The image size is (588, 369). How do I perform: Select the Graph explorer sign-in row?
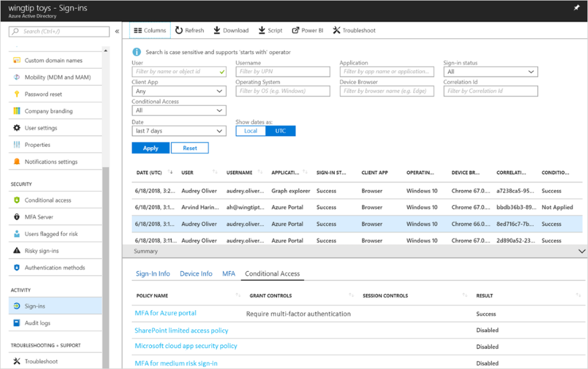coord(357,191)
